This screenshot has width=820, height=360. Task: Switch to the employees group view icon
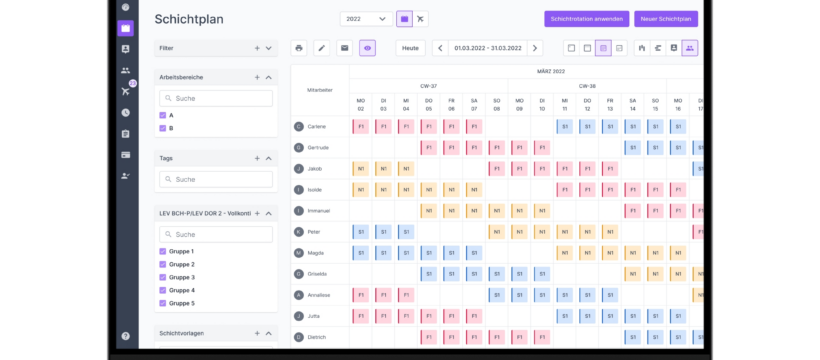(x=690, y=48)
